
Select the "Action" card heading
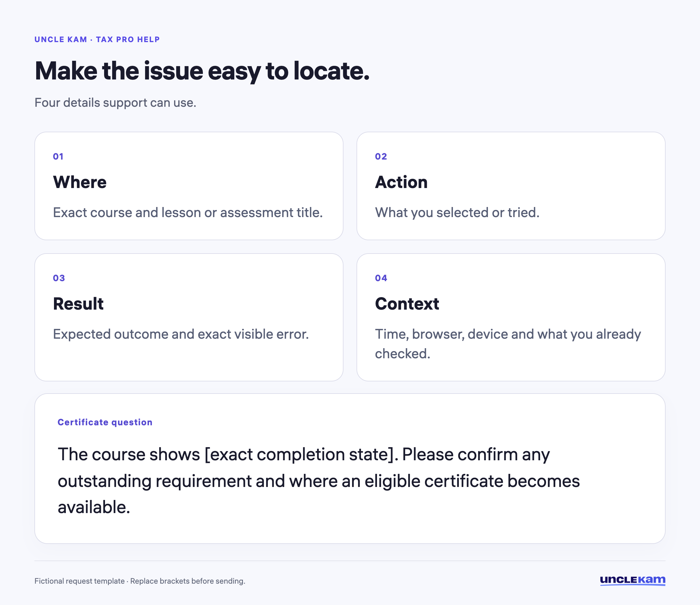401,182
